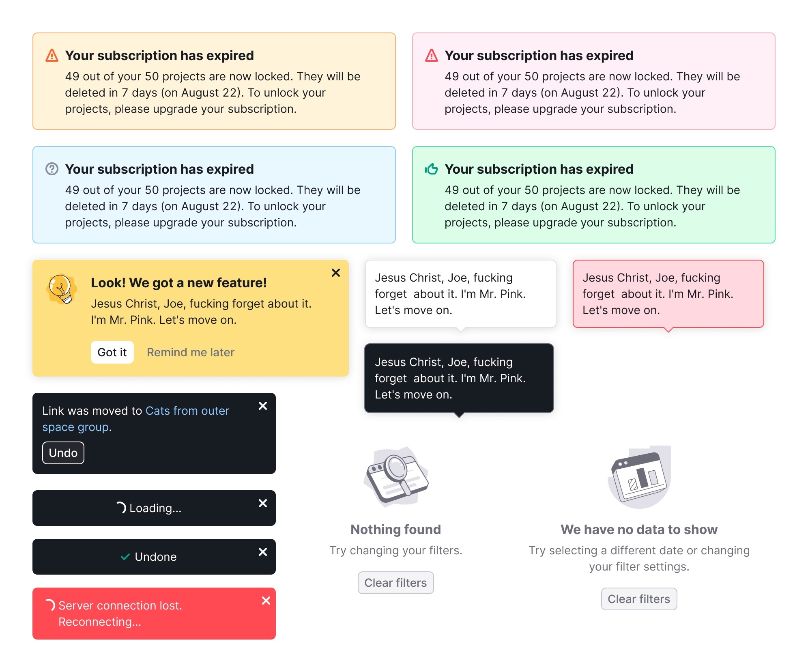Open the Cats from outer space group link
This screenshot has height=672, width=808.
pos(135,419)
